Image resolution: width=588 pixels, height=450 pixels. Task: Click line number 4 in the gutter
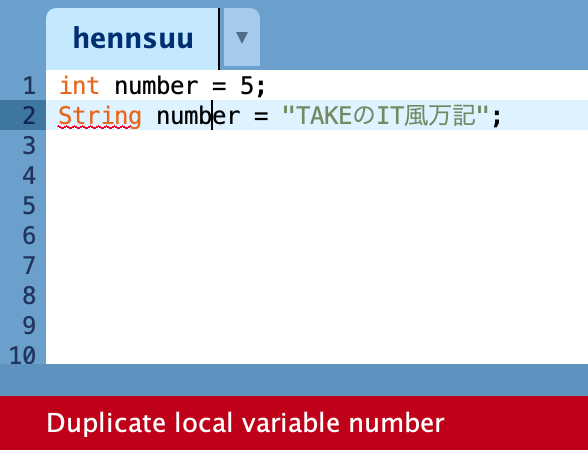pos(29,176)
